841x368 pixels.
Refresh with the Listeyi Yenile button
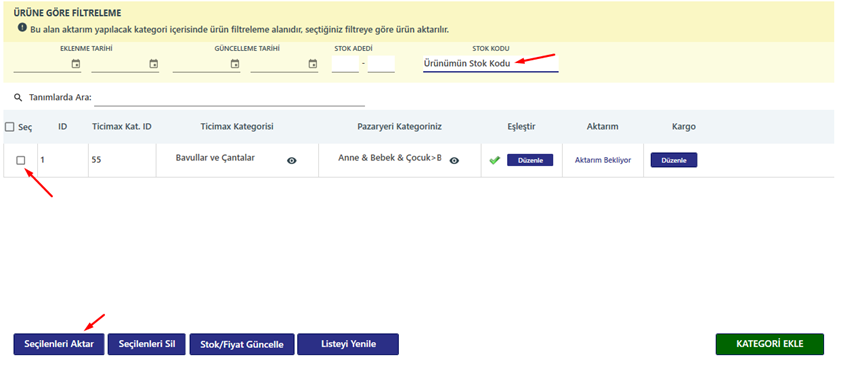pos(348,344)
